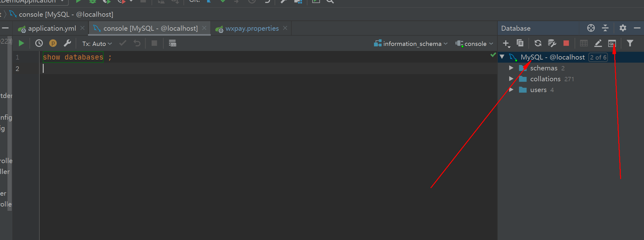
Task: Click the rollback arrow icon
Action: pyautogui.click(x=137, y=43)
